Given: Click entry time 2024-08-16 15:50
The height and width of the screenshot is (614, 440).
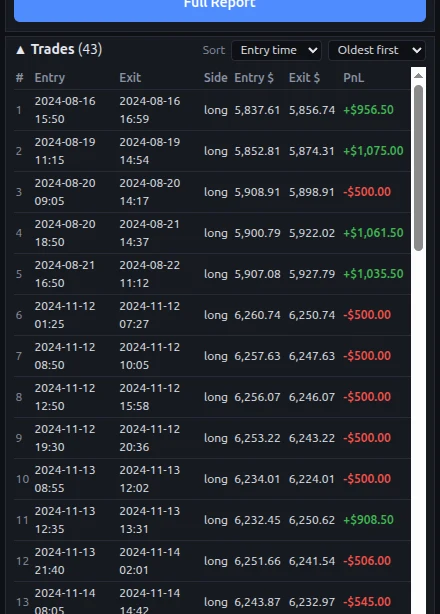Looking at the screenshot, I should (65, 110).
